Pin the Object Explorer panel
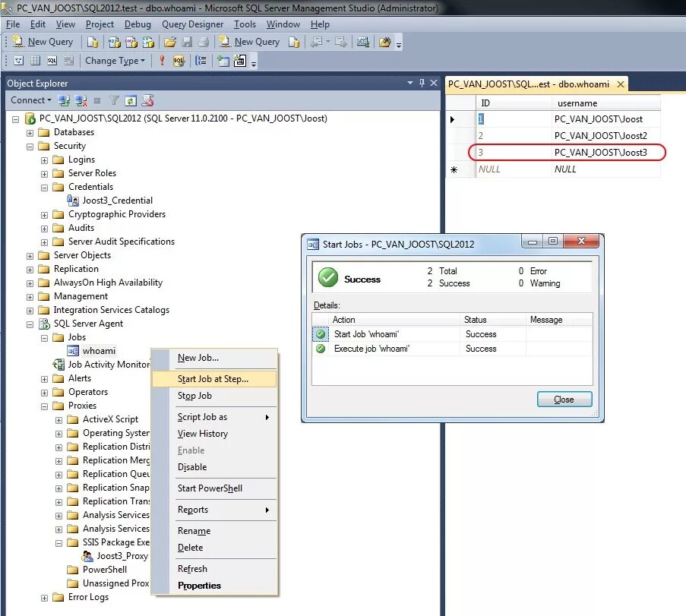Image resolution: width=686 pixels, height=616 pixels. 422,83
